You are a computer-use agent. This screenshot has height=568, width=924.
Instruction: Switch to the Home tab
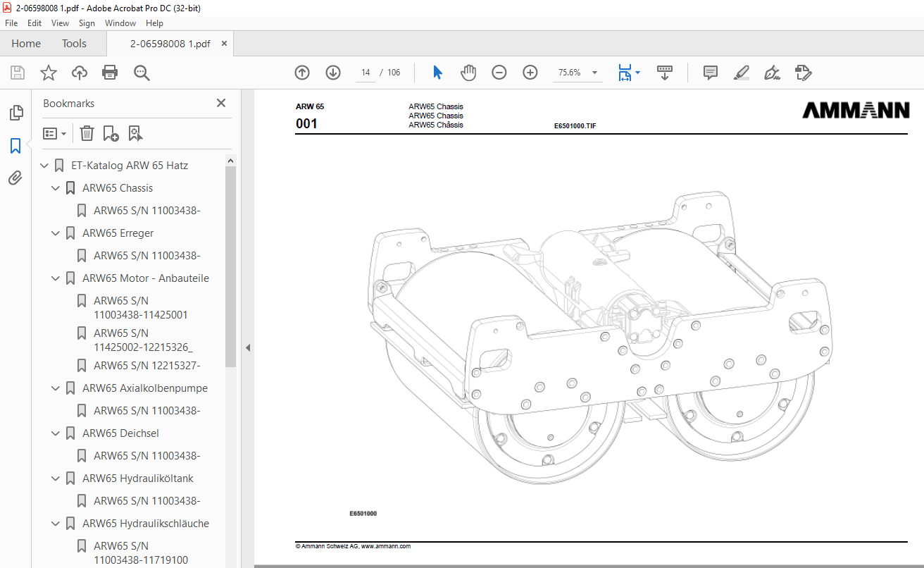26,43
